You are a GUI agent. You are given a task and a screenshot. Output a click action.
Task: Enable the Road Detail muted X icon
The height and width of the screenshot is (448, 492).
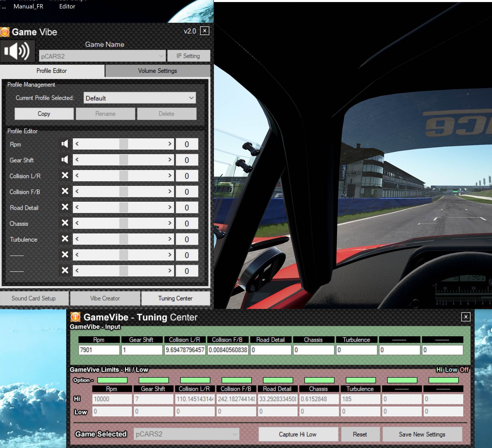(65, 207)
